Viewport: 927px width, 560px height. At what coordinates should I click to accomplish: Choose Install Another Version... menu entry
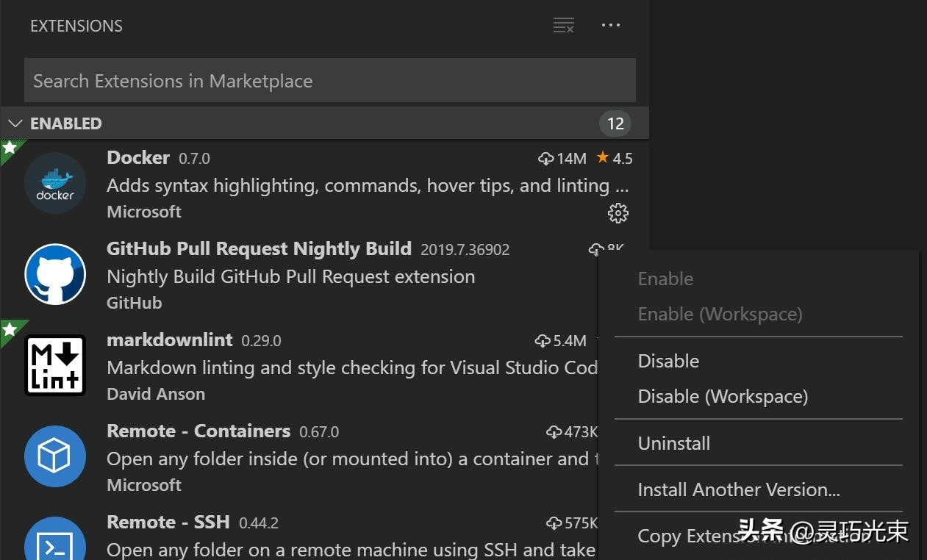738,489
